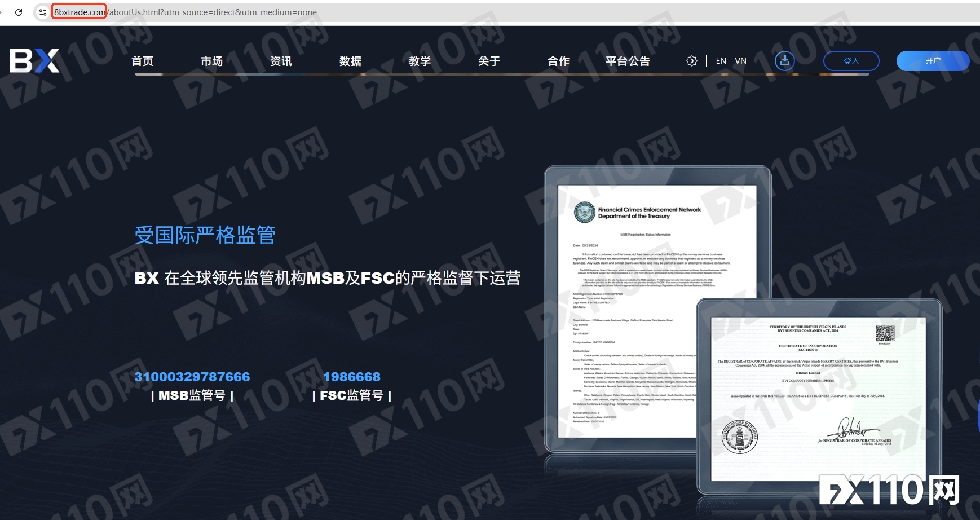Open the 教学 menu item
980x520 pixels.
click(x=420, y=61)
